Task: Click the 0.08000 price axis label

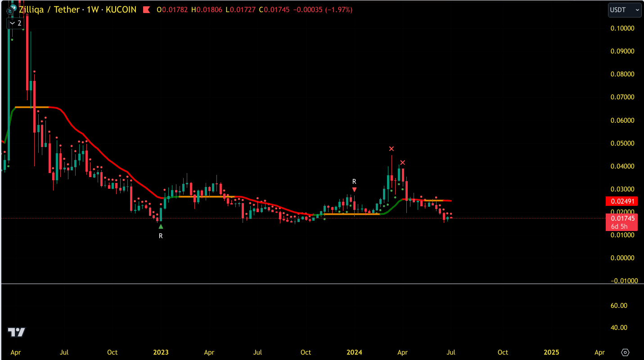Action: click(622, 74)
